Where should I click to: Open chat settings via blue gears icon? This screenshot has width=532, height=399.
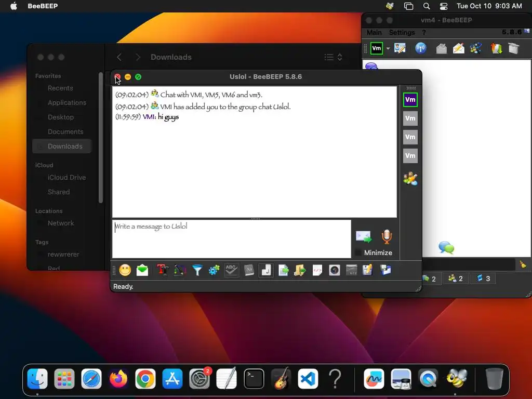click(x=214, y=270)
